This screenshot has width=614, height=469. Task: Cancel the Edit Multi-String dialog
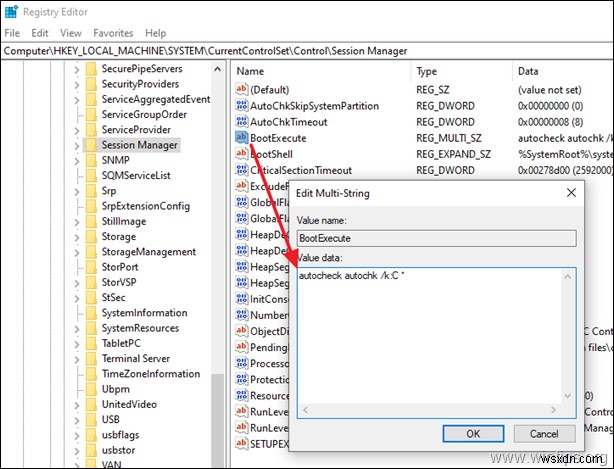pyautogui.click(x=544, y=434)
